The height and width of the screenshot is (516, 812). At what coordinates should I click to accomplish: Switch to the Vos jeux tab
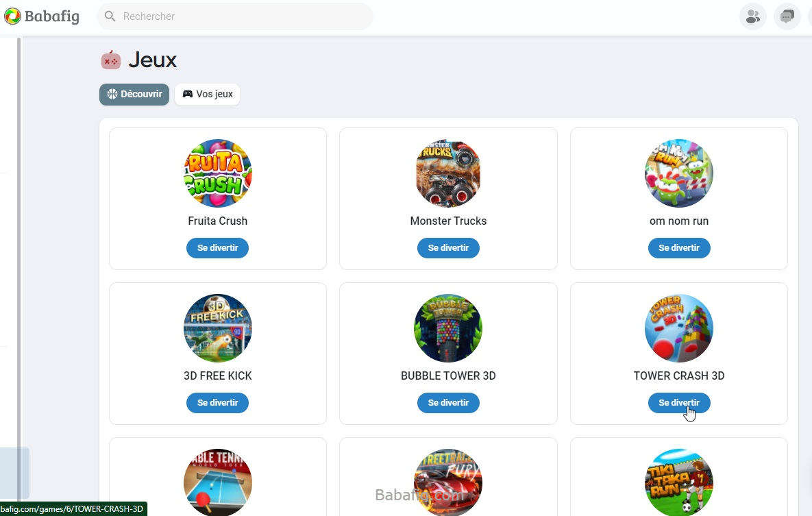pos(207,95)
